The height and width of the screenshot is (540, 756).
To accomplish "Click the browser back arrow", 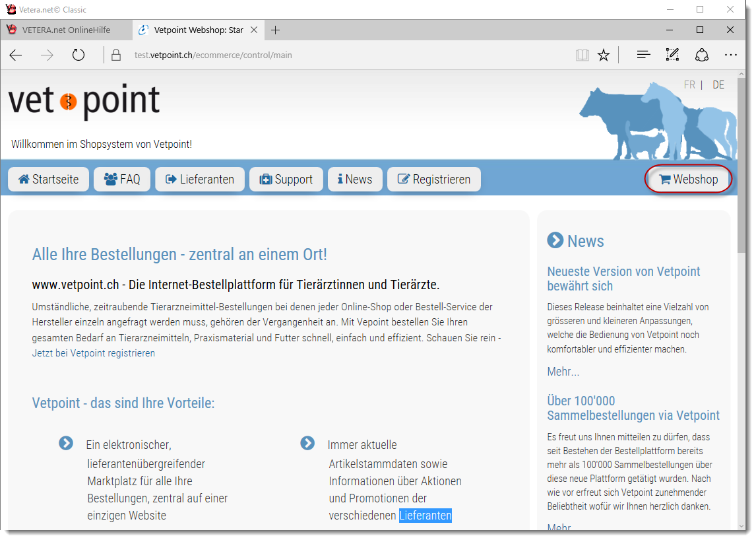I will (16, 55).
